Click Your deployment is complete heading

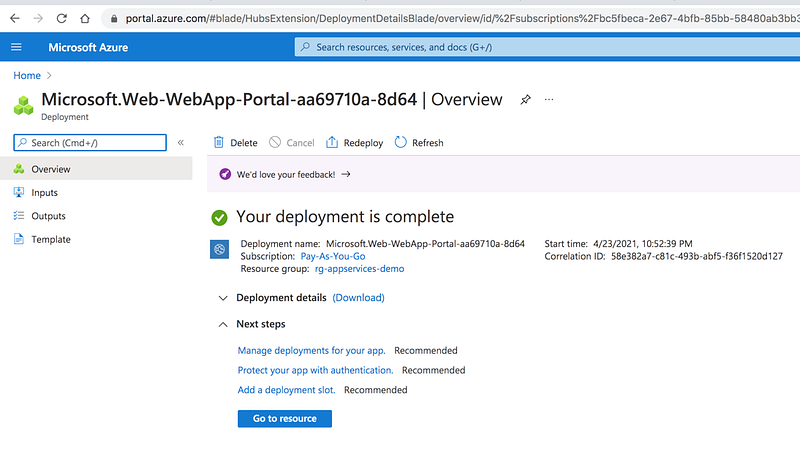click(x=345, y=217)
